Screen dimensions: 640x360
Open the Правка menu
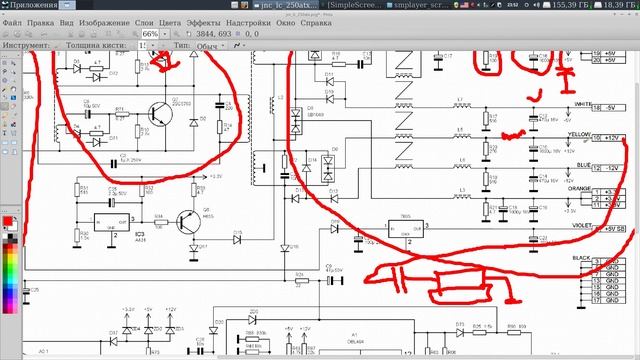click(40, 23)
